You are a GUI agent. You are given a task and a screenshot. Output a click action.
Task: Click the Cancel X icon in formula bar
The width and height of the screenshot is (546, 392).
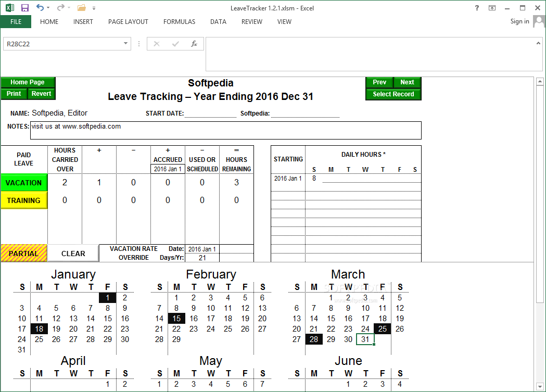pos(157,44)
